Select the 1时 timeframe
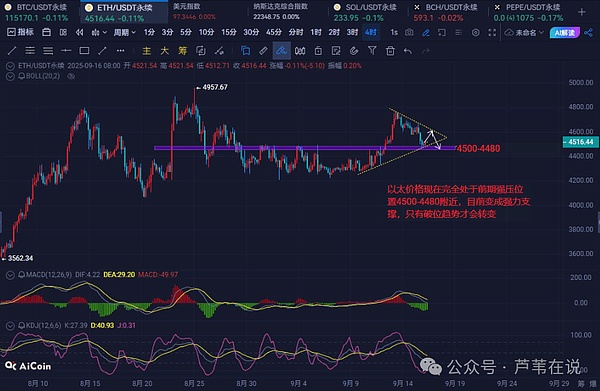The image size is (600, 391). tap(316, 33)
